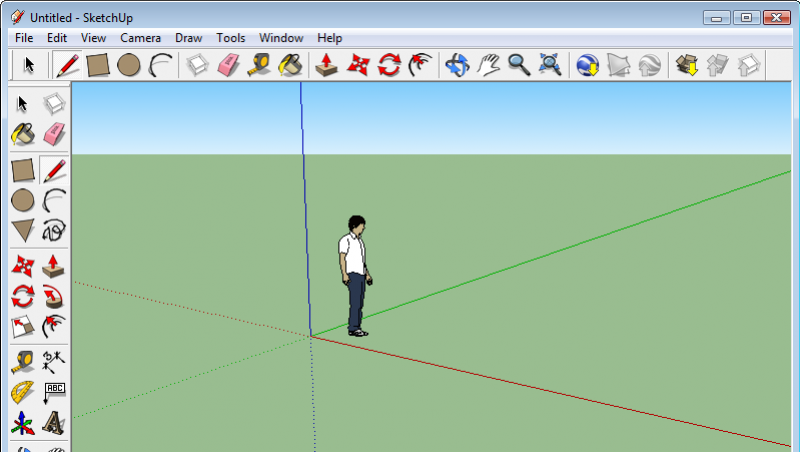Open the File menu

(24, 38)
